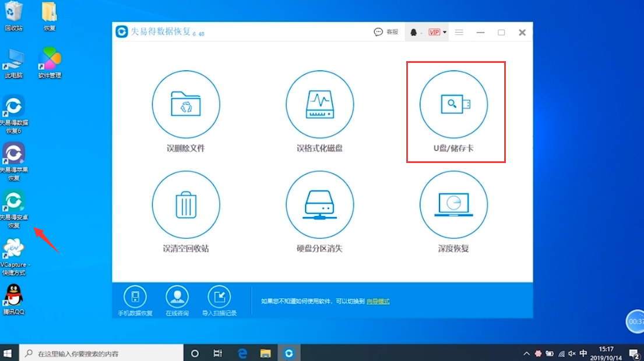Click the app logo in title bar
644x361 pixels.
coord(122,31)
